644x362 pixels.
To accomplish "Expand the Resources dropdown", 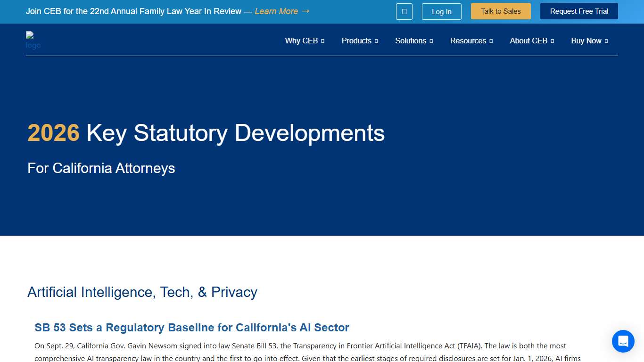I will [471, 41].
